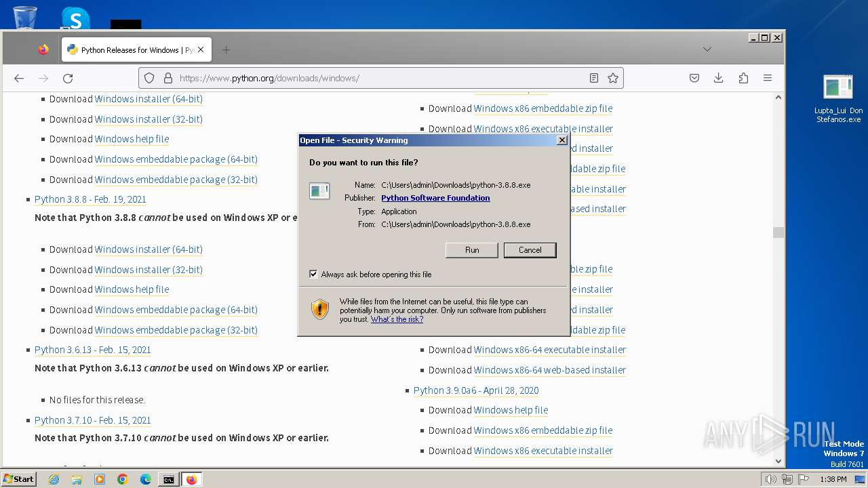Click page vertical scrollbar thumb

[x=778, y=232]
